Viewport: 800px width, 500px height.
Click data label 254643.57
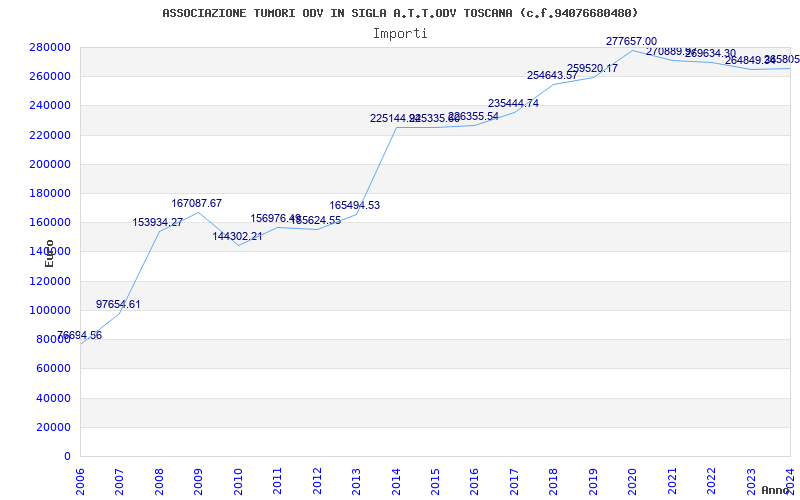click(553, 76)
